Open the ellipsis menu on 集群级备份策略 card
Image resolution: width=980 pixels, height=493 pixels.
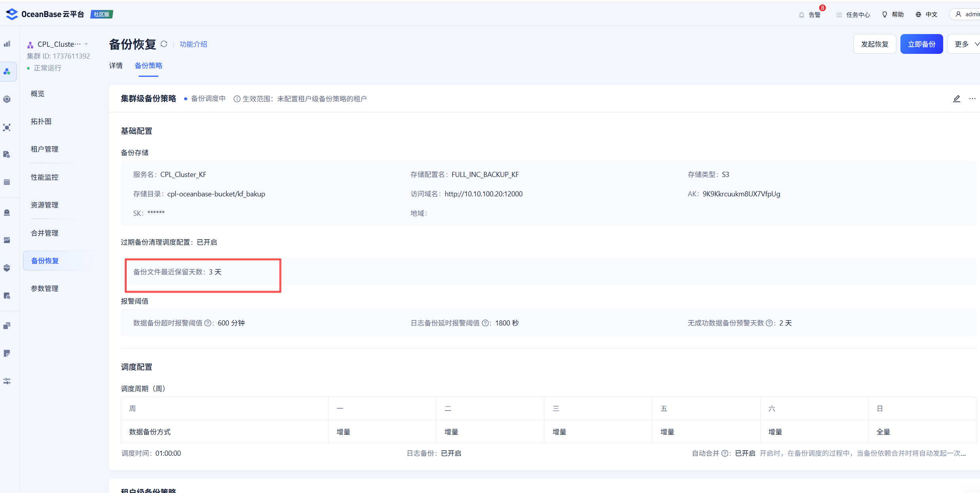(x=972, y=99)
